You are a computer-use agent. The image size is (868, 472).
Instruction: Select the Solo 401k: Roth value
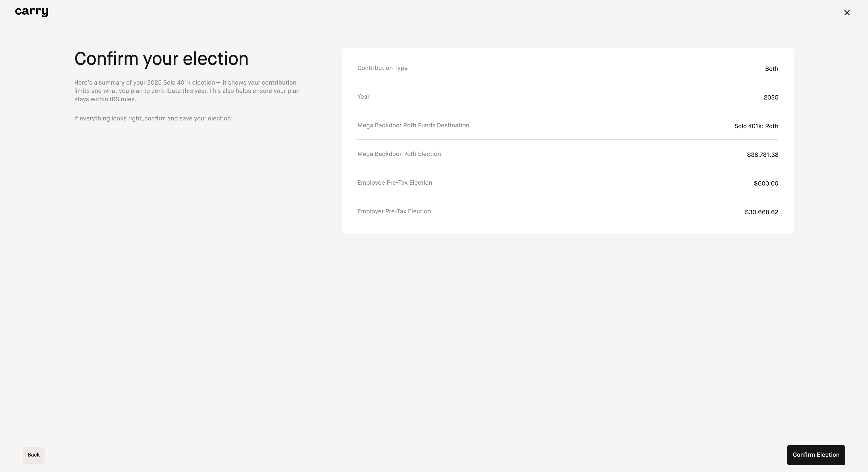point(756,126)
